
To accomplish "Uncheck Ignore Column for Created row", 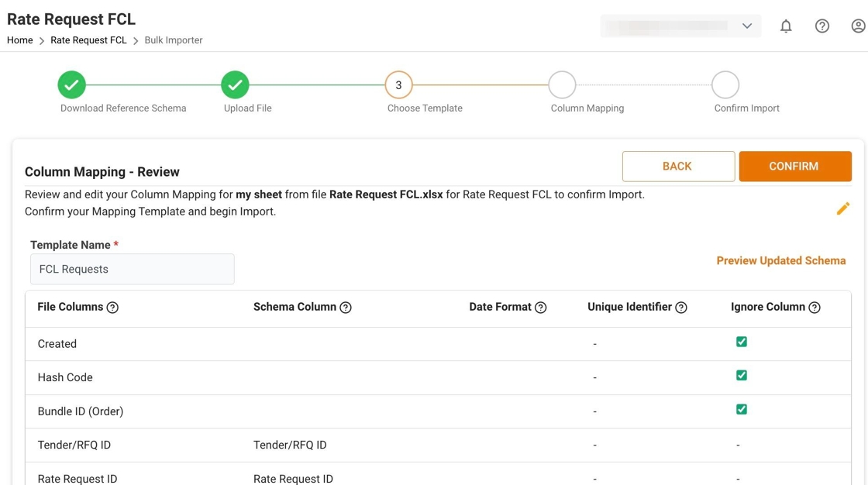I will pos(742,342).
